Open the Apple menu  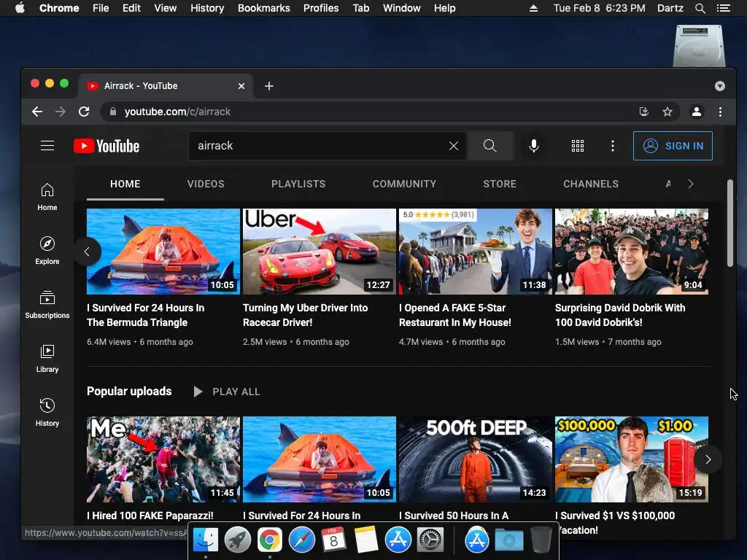(20, 8)
